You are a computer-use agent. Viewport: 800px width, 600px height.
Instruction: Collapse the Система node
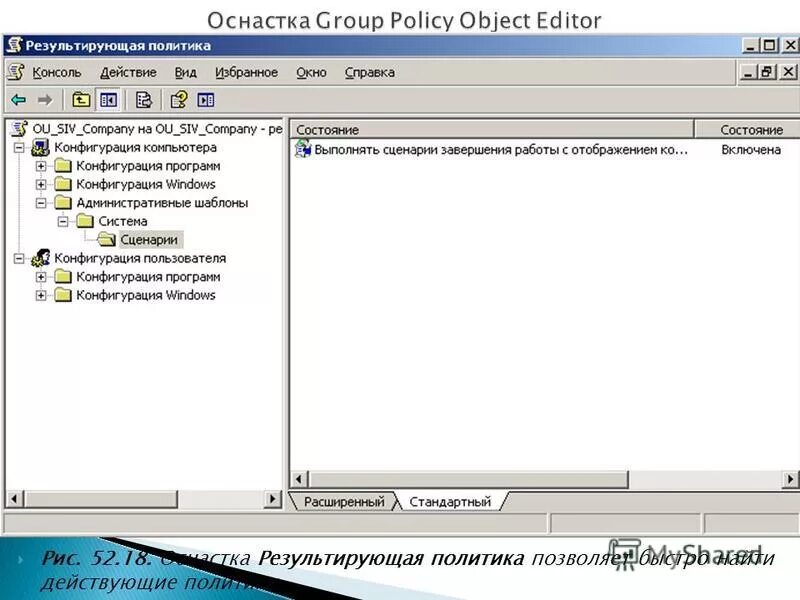62,221
